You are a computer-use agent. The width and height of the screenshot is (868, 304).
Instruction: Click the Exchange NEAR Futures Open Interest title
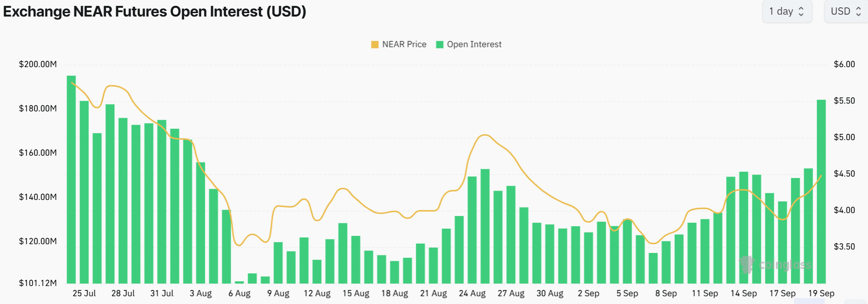pos(154,11)
